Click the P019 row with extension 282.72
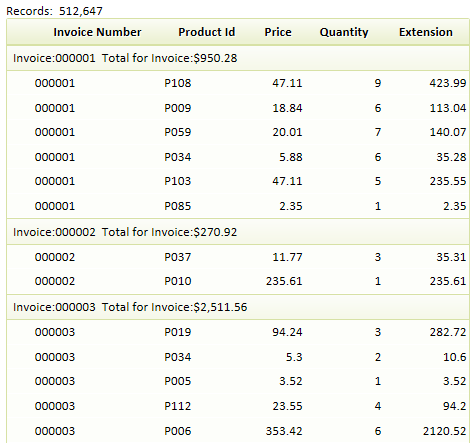This screenshot has height=443, width=474. pyautogui.click(x=238, y=332)
